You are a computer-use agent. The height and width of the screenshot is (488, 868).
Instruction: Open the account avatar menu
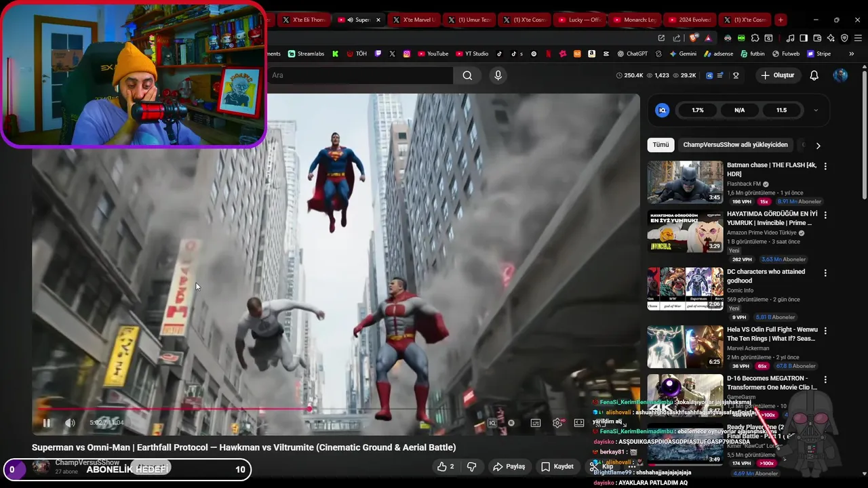pyautogui.click(x=840, y=75)
